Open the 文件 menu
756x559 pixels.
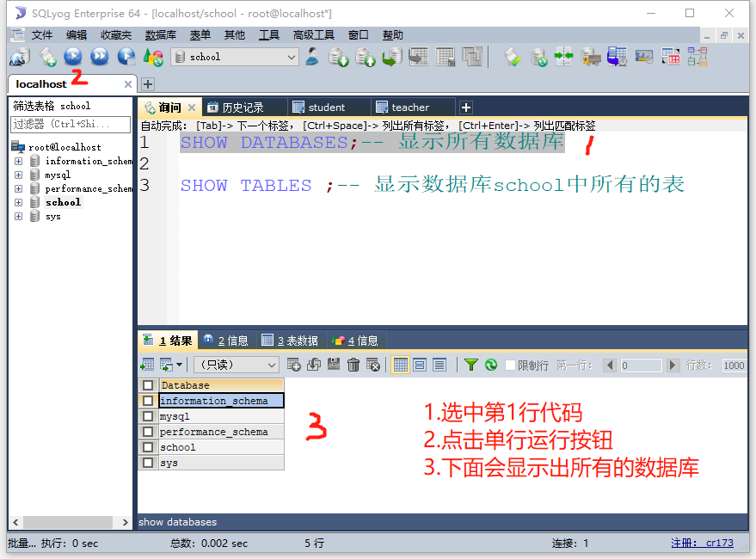[42, 35]
